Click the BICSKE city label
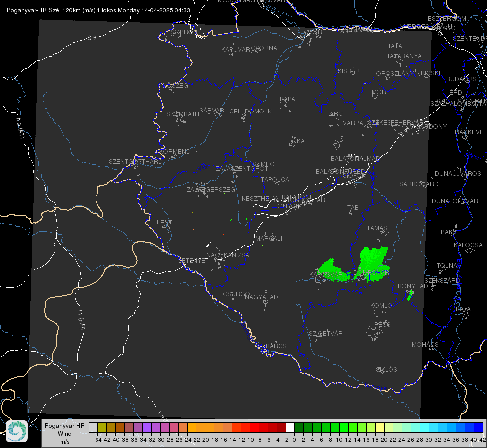487x448 pixels. [x=432, y=73]
